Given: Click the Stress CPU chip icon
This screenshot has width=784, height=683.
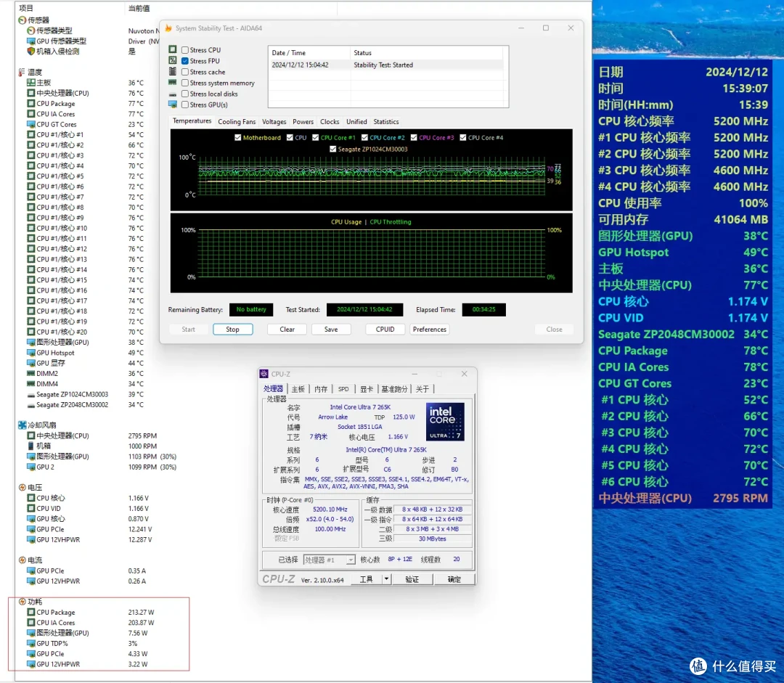Looking at the screenshot, I should click(x=173, y=49).
